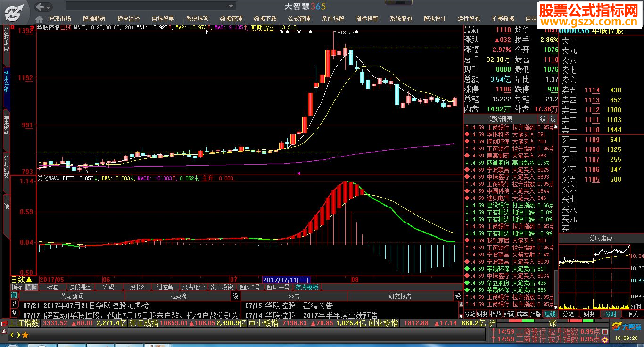Viewport: 644px width, 347px height.
Task: Click the 统 button in 短线精灵 header
Action: 543,119
